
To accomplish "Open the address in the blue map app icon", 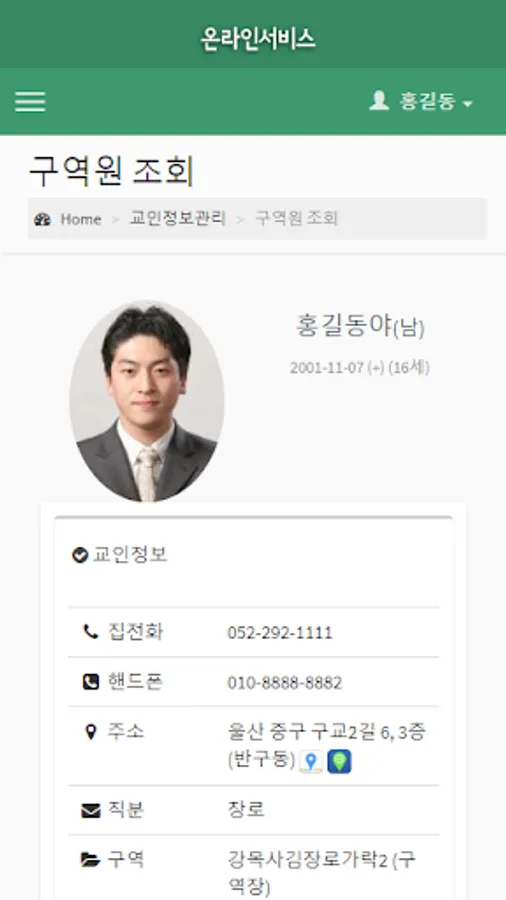I will point(339,762).
